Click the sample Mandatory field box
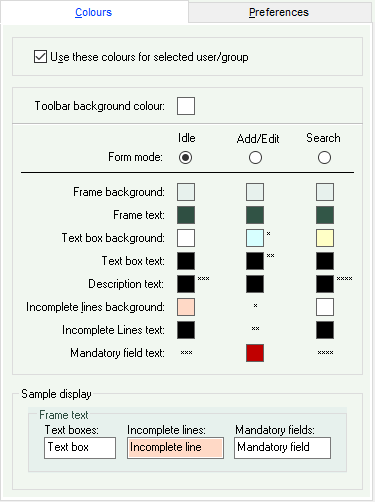Image resolution: width=375 pixels, height=502 pixels. (282, 448)
